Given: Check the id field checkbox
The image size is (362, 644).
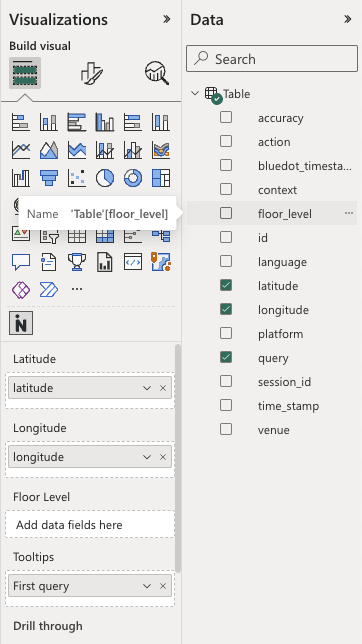Looking at the screenshot, I should (226, 237).
